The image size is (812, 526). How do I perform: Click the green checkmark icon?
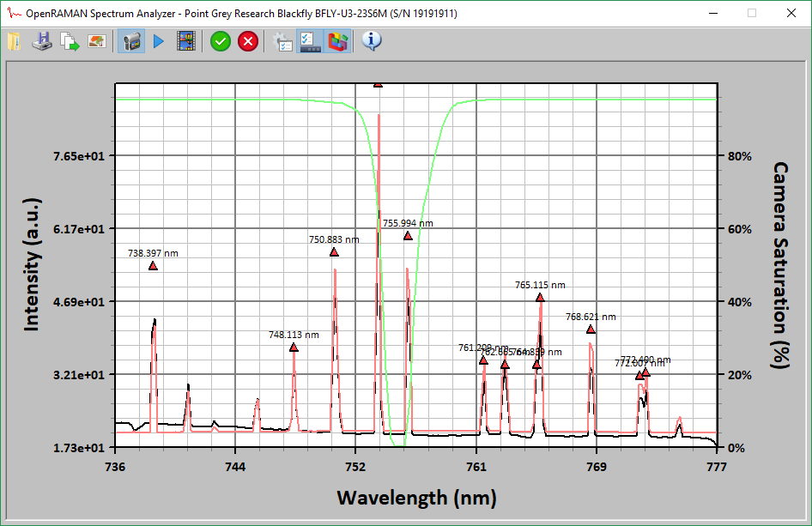(x=221, y=41)
